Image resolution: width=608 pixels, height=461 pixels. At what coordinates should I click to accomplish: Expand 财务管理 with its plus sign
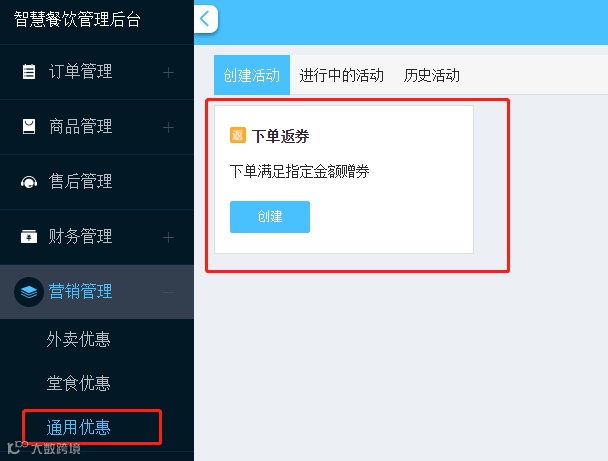point(168,238)
